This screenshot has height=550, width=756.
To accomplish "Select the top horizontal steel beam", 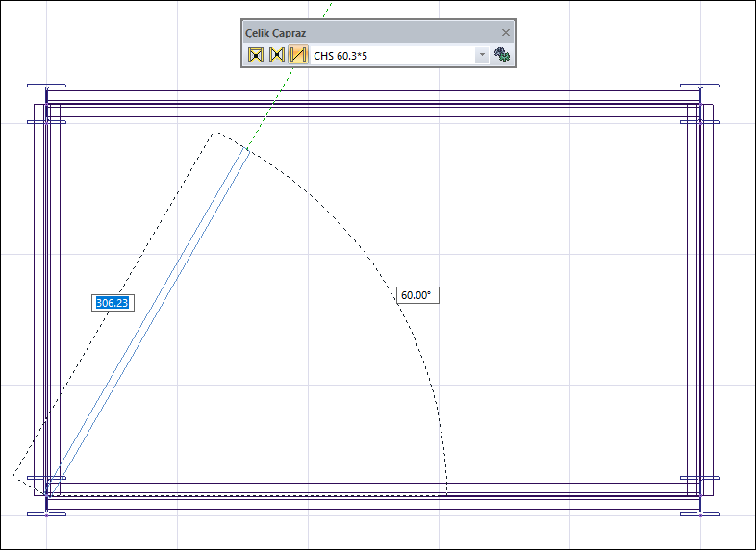I will coord(375,97).
